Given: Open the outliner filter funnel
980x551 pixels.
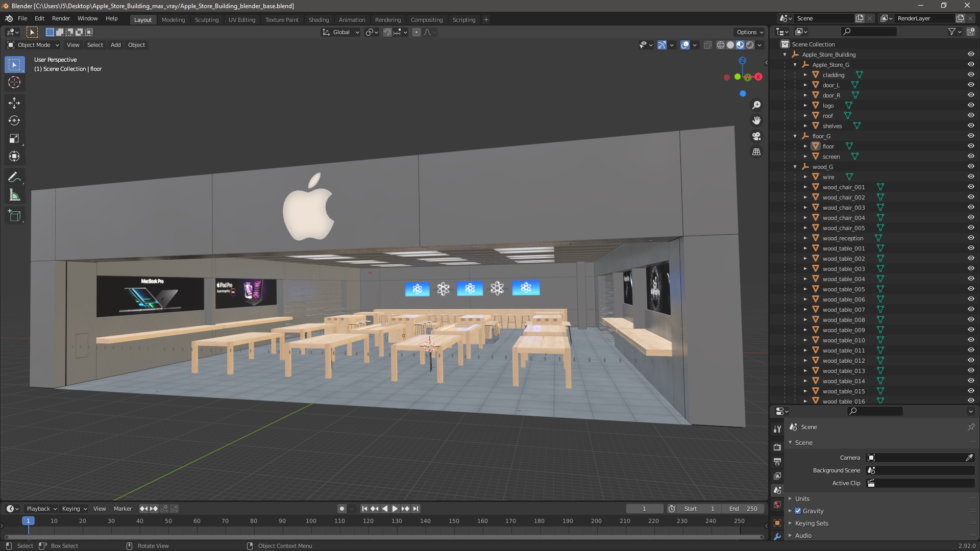Looking at the screenshot, I should coord(952,32).
